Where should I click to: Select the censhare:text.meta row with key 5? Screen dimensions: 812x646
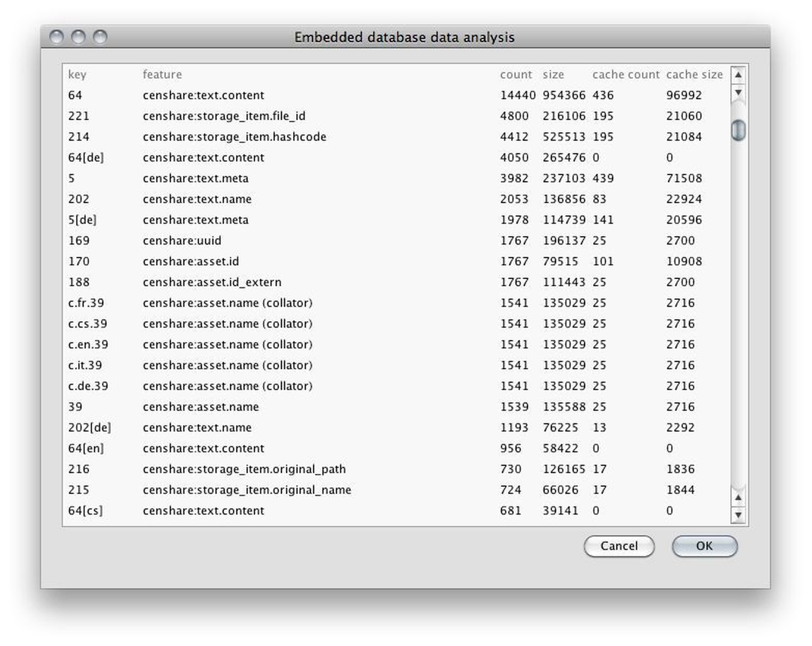point(278,178)
